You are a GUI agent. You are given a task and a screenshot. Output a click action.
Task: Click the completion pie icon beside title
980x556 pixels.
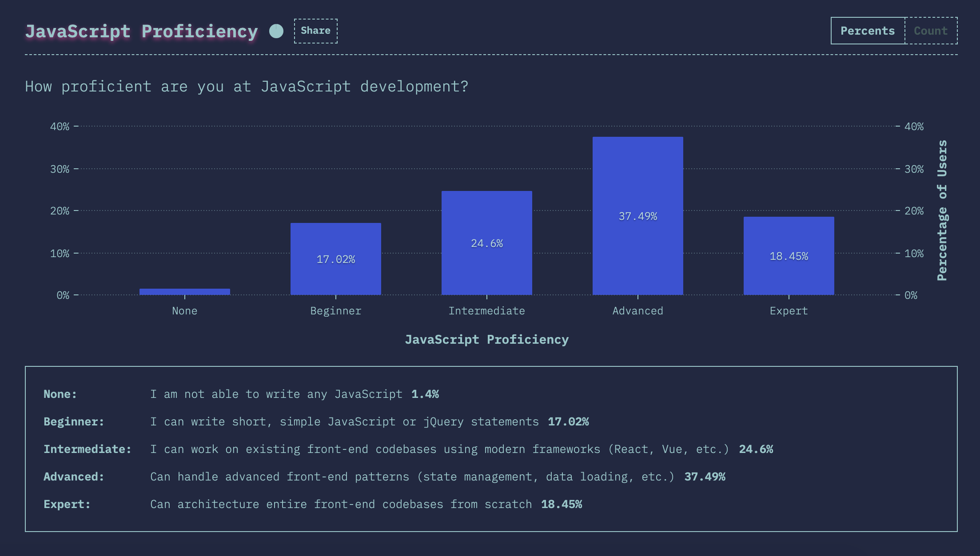(x=276, y=31)
